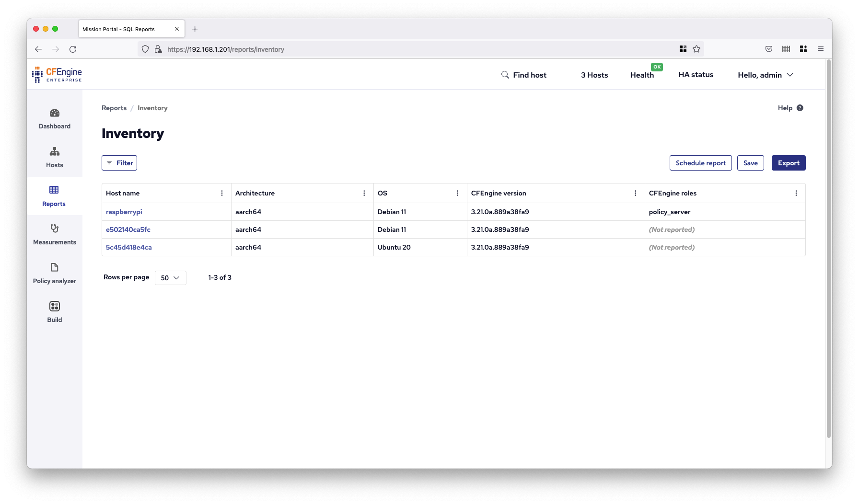Click the Schedule report button
Image resolution: width=859 pixels, height=504 pixels.
coord(701,163)
